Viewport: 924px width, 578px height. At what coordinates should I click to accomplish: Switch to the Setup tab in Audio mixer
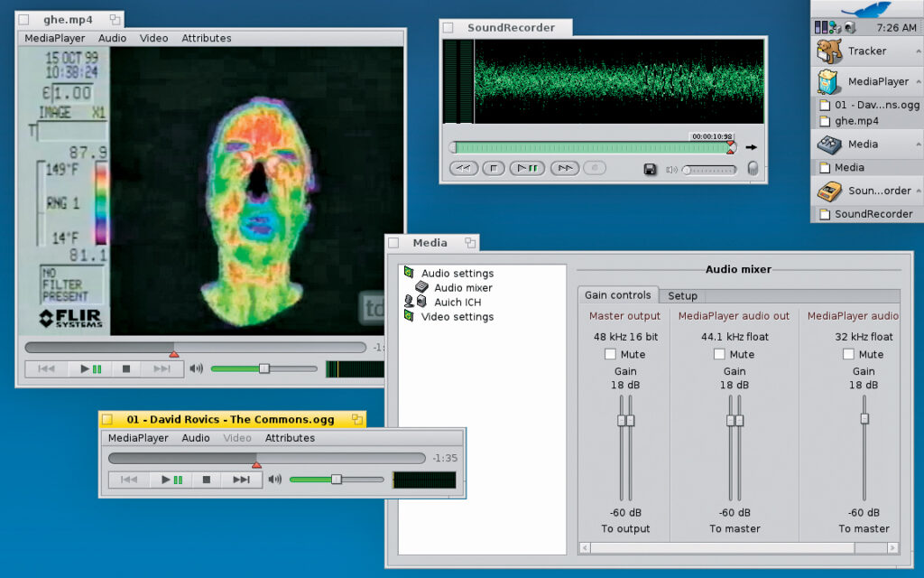pos(682,295)
